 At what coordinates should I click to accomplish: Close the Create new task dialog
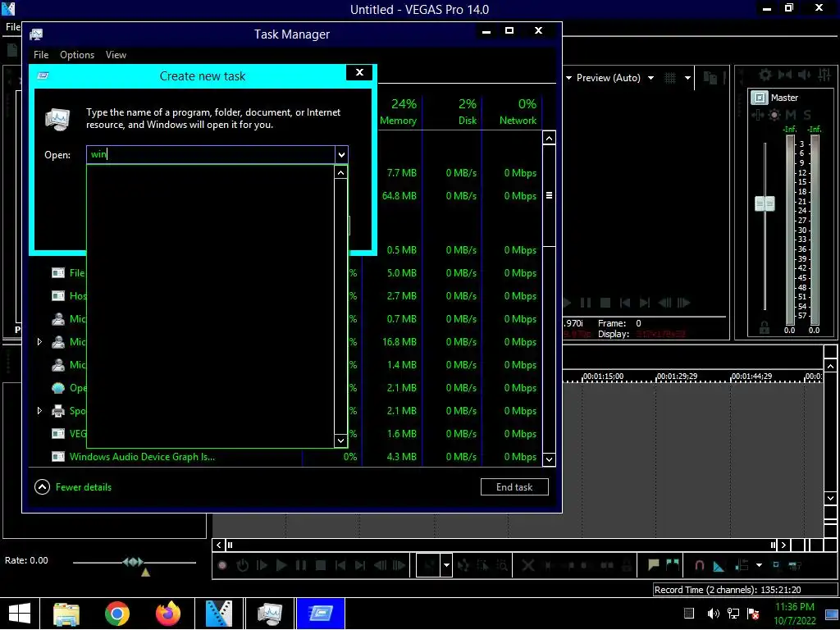click(x=359, y=72)
